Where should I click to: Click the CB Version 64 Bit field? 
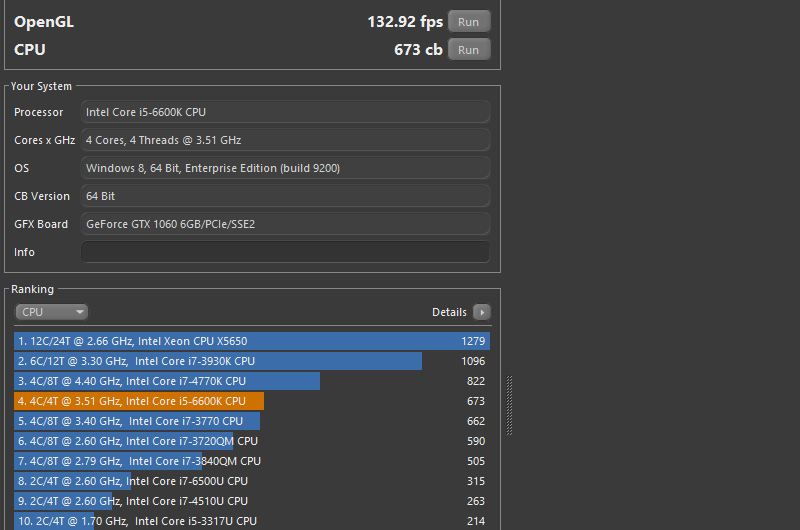(x=285, y=196)
